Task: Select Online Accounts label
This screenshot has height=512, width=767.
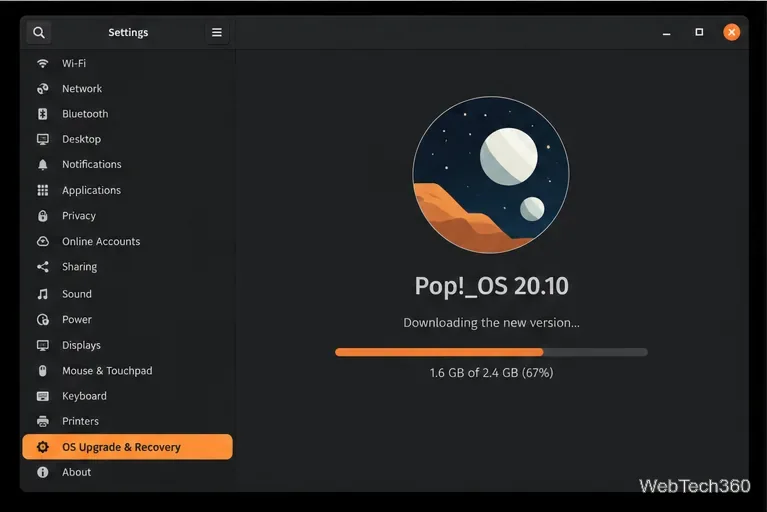Action: 101,241
